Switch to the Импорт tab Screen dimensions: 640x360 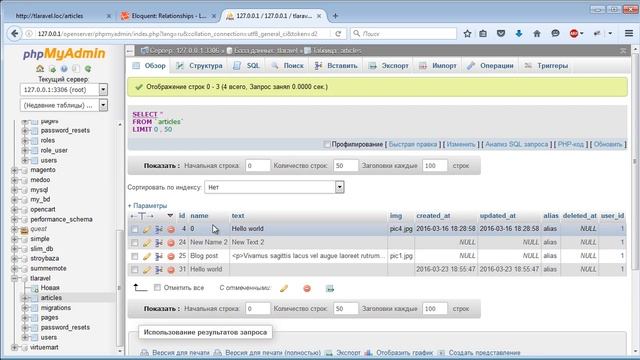438,66
